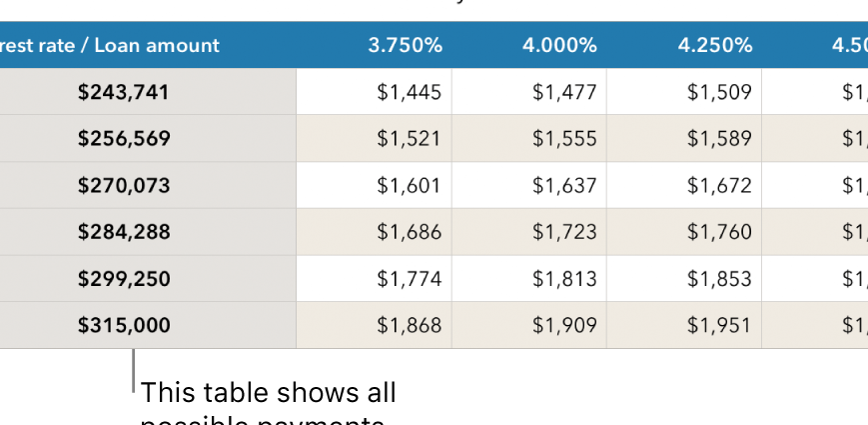868x425 pixels.
Task: Select the $1,445 payment cell
Action: coord(409,92)
